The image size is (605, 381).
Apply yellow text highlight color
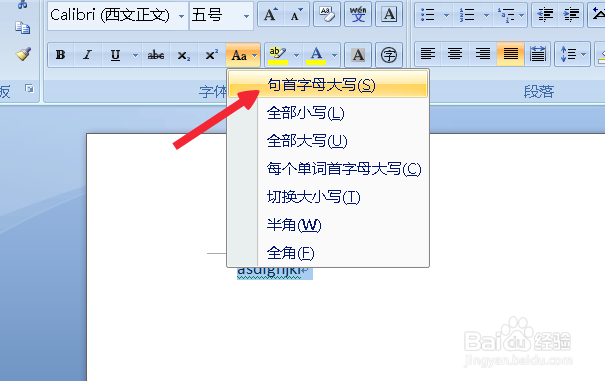(278, 55)
